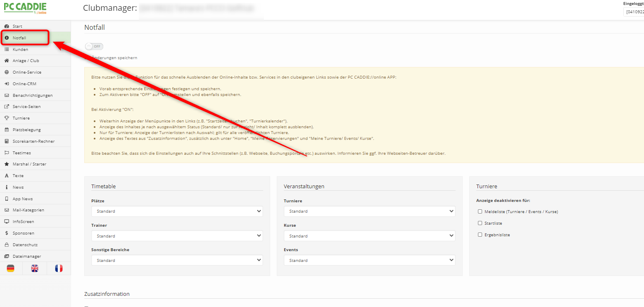This screenshot has width=644, height=307.
Task: Switch language with the British flag icon
Action: pos(35,269)
